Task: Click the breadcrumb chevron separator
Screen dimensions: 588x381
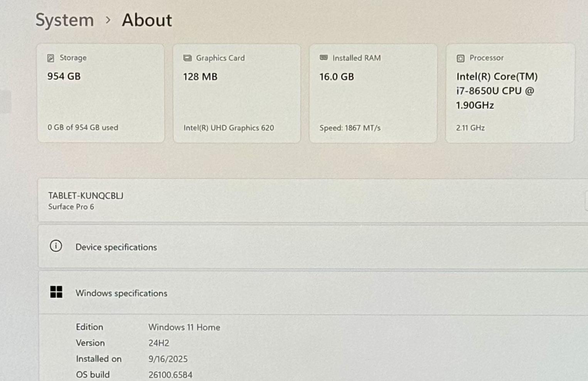Action: click(x=108, y=20)
